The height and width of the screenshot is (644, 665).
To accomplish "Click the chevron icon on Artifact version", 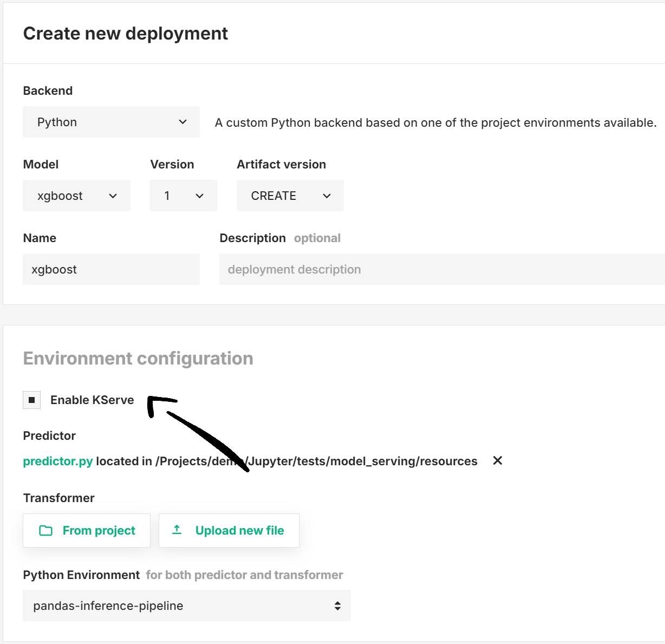I will click(327, 196).
